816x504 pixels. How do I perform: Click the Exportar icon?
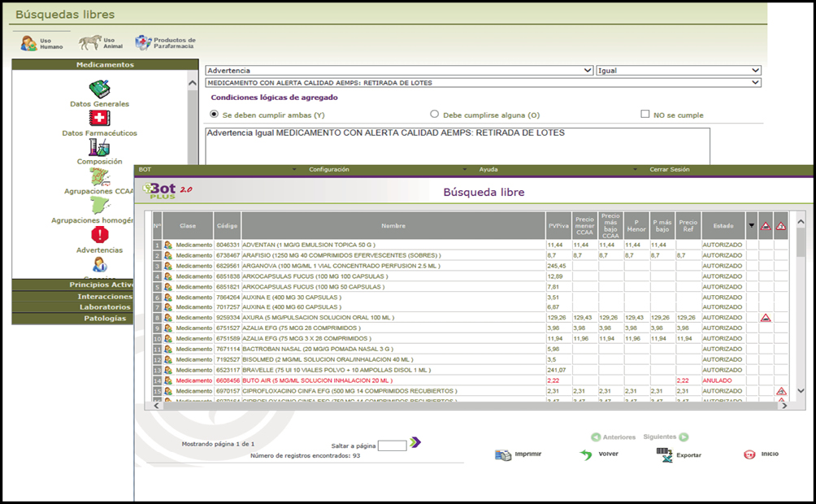click(665, 454)
